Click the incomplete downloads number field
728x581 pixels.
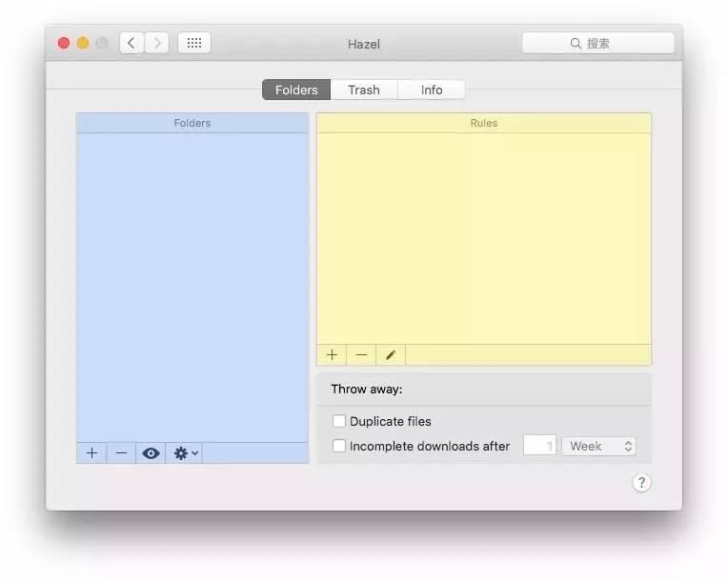point(539,446)
